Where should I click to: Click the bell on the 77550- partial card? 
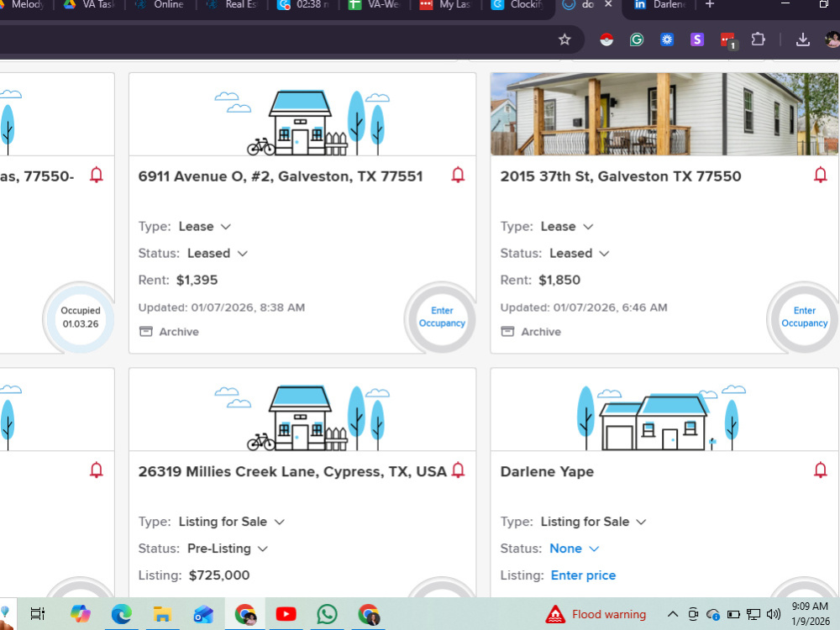point(97,175)
